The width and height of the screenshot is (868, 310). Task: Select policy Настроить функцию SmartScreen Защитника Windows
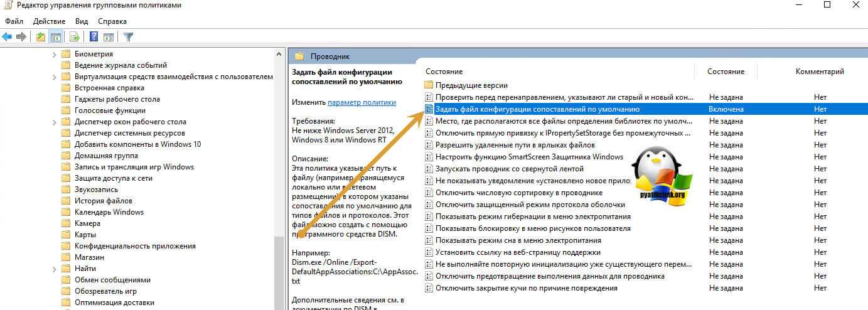pos(529,157)
